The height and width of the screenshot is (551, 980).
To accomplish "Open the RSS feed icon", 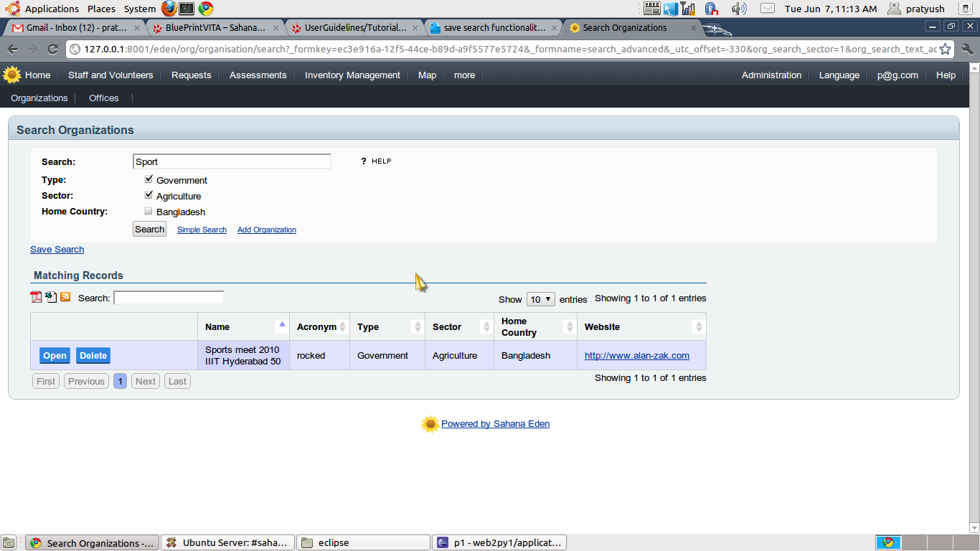I will tap(65, 297).
